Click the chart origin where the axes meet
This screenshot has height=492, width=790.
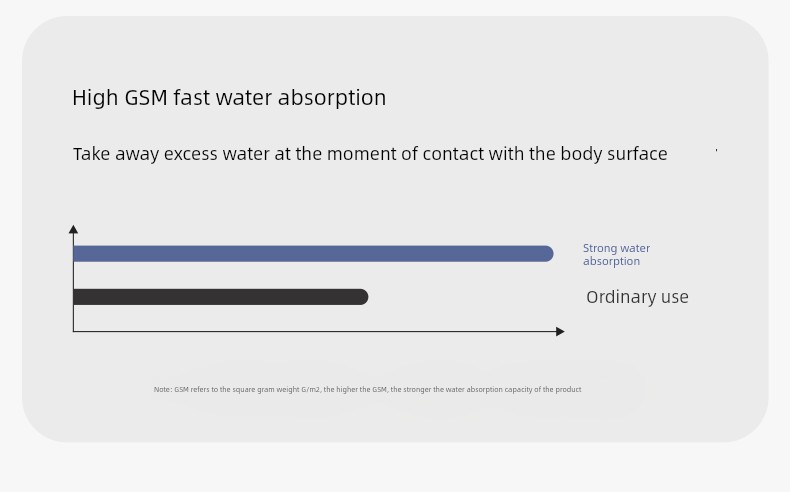coord(74,331)
